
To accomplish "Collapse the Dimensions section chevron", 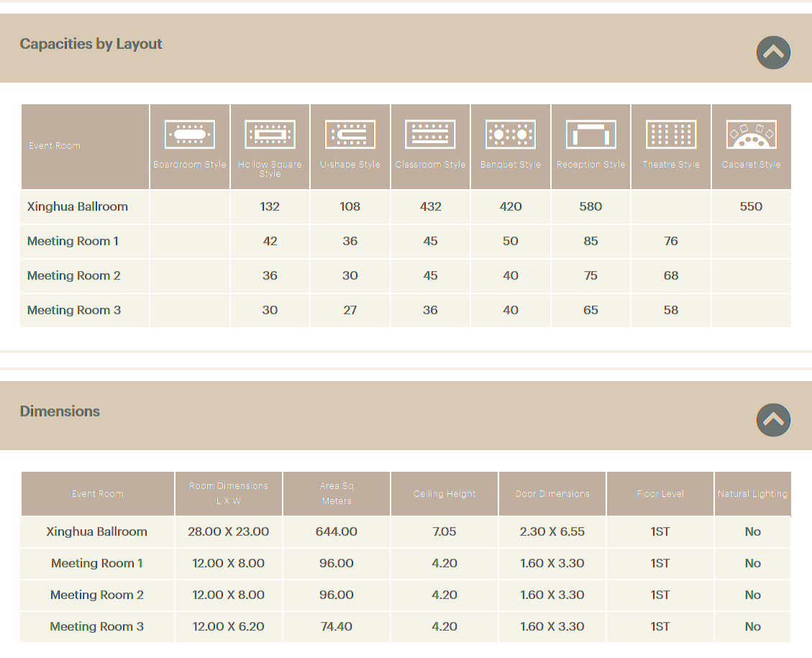I will pyautogui.click(x=773, y=420).
